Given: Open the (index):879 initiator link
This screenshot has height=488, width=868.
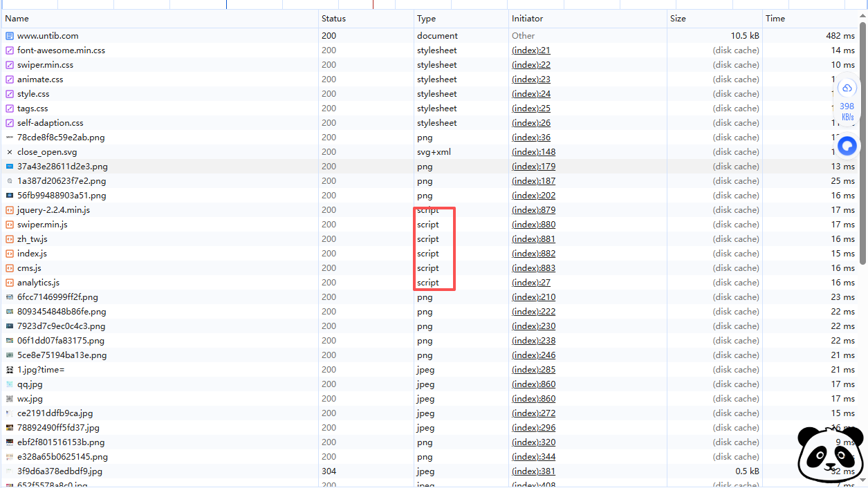Looking at the screenshot, I should click(x=533, y=210).
